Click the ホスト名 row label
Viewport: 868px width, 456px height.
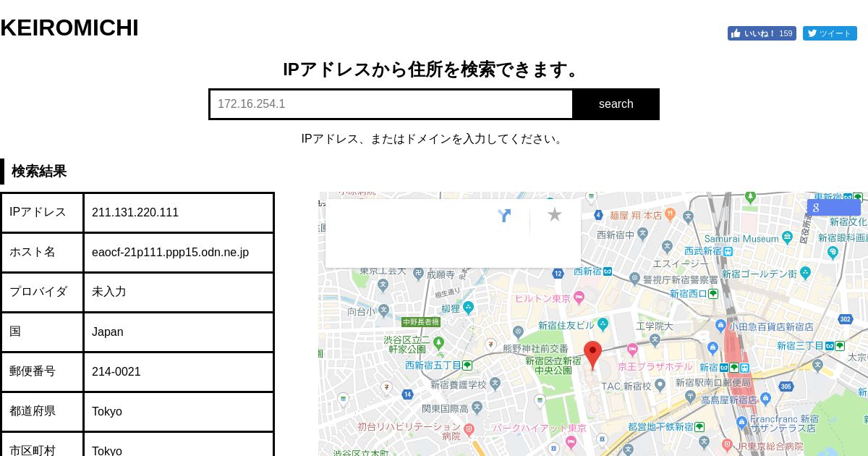33,252
